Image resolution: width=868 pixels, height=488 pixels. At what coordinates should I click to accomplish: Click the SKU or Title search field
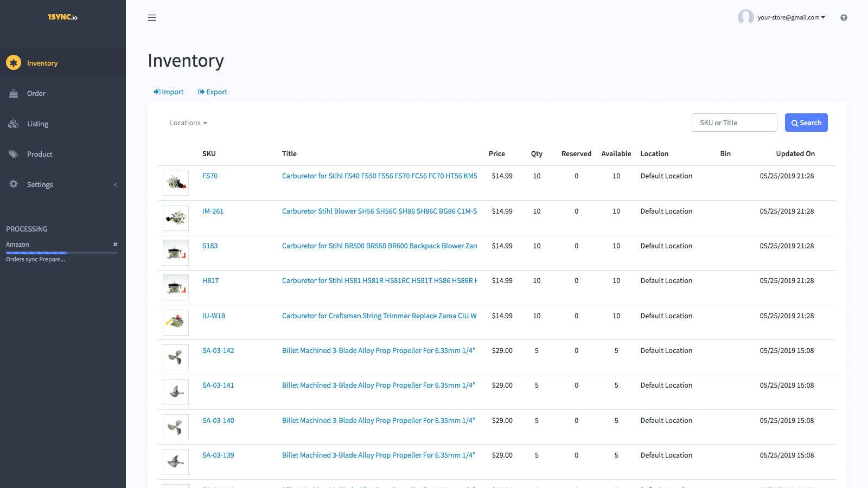point(733,123)
